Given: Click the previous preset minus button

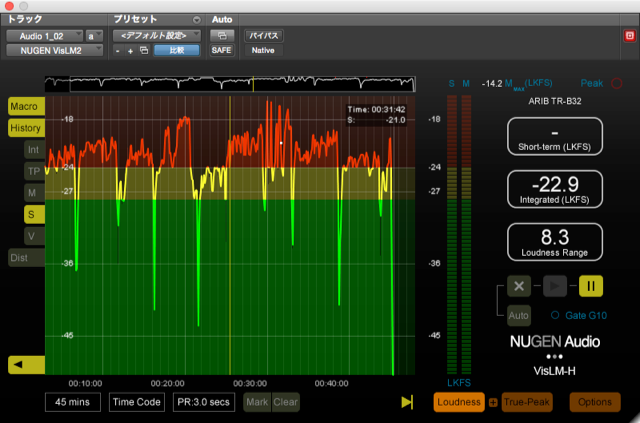Looking at the screenshot, I should tap(118, 51).
